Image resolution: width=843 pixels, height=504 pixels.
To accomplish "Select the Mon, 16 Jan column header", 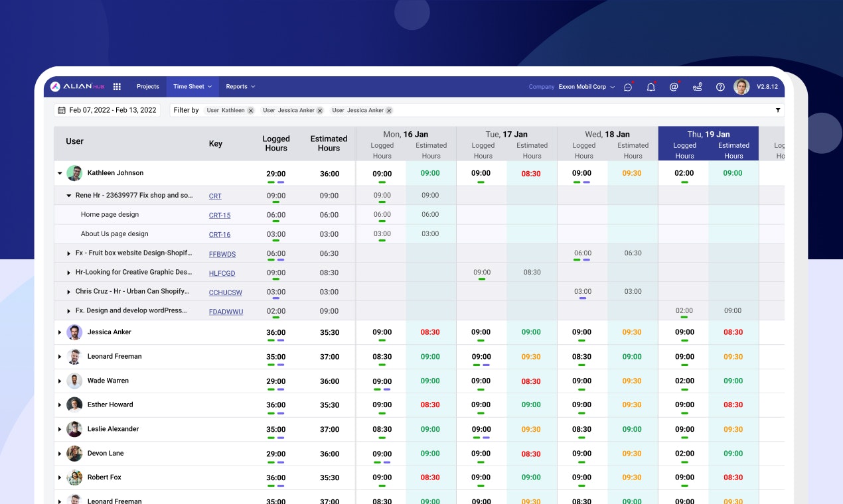I will coord(406,135).
